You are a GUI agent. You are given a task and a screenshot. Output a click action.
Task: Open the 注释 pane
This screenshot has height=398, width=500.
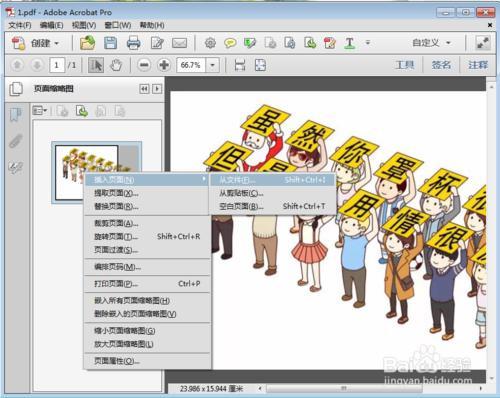tap(478, 65)
